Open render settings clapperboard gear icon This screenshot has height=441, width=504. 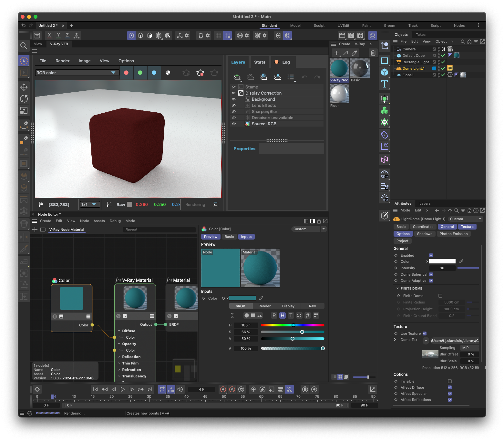360,36
